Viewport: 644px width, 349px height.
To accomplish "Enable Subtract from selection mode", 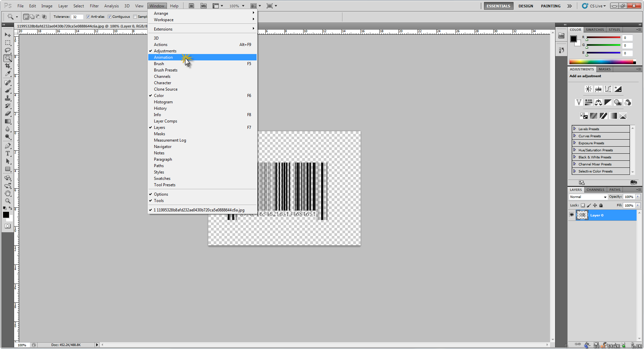I will (x=38, y=17).
